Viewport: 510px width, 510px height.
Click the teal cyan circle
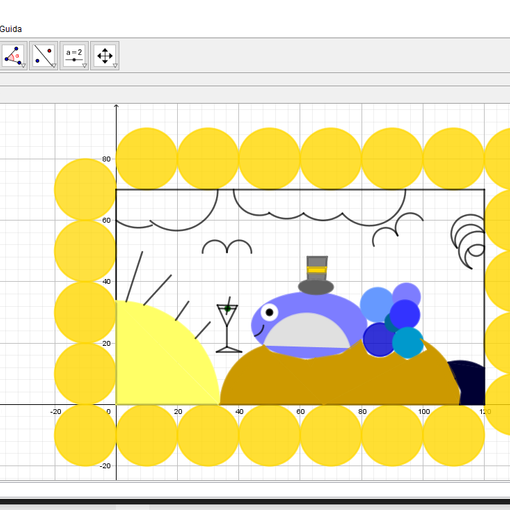(x=408, y=342)
